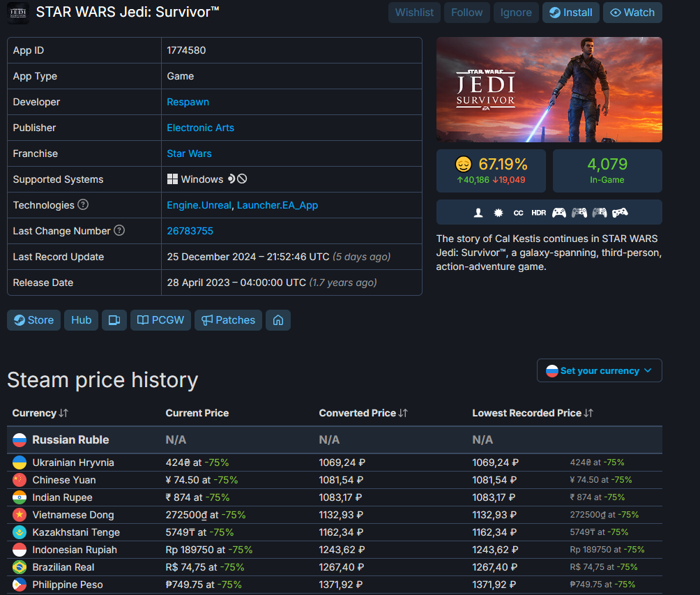Click the second controller icon in the feature row

tap(579, 213)
